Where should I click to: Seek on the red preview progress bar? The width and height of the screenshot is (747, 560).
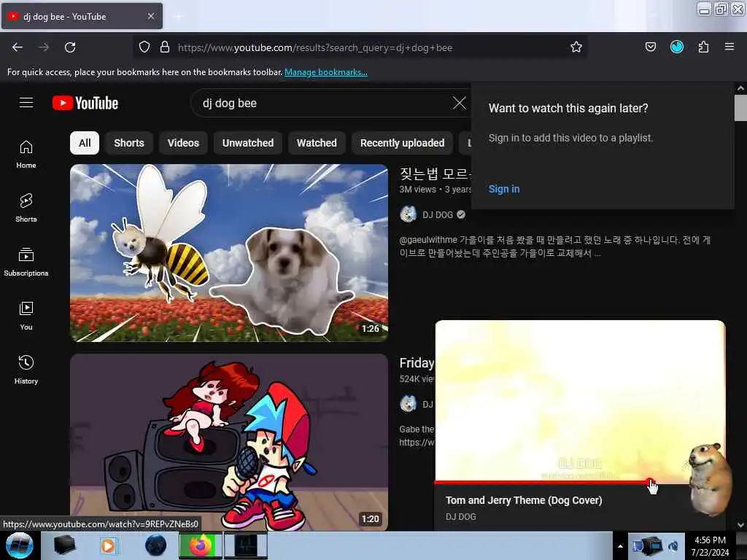point(543,483)
